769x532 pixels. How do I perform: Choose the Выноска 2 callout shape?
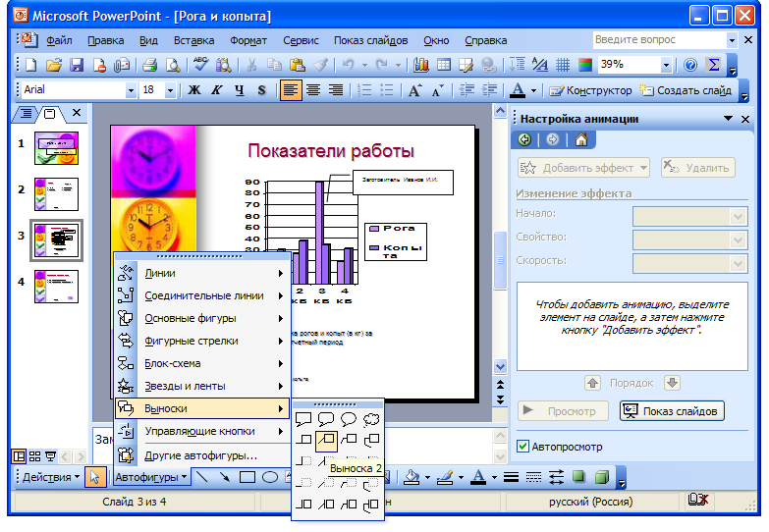point(326,441)
